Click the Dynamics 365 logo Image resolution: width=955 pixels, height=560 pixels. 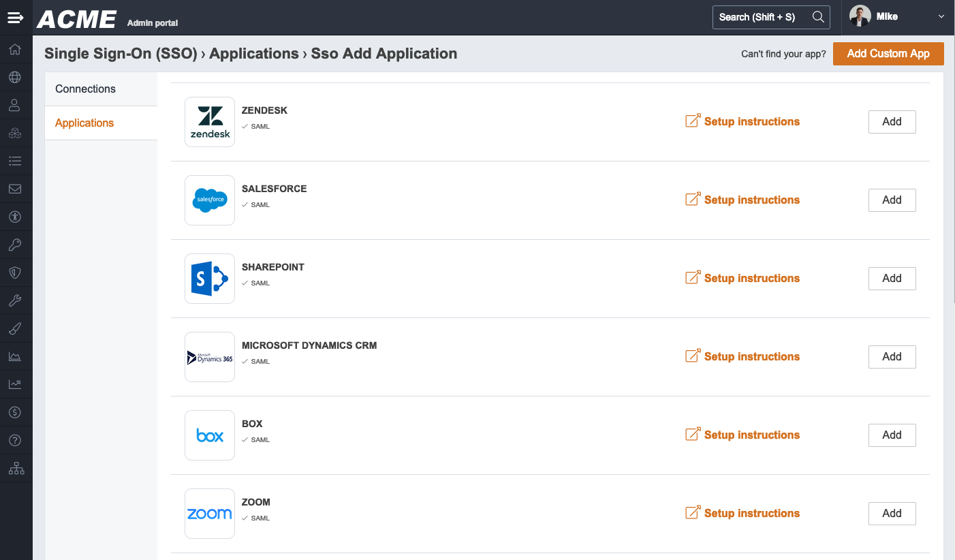[x=210, y=357]
